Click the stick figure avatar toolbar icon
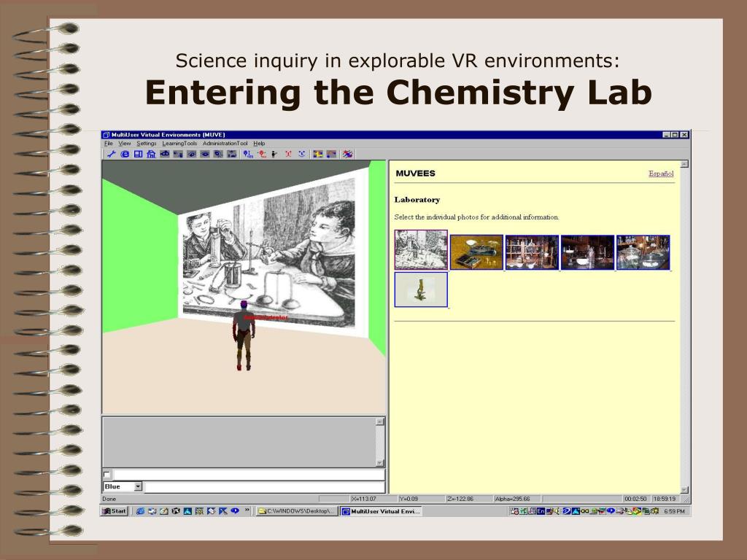Viewport: 747px width, 560px height. pyautogui.click(x=274, y=154)
